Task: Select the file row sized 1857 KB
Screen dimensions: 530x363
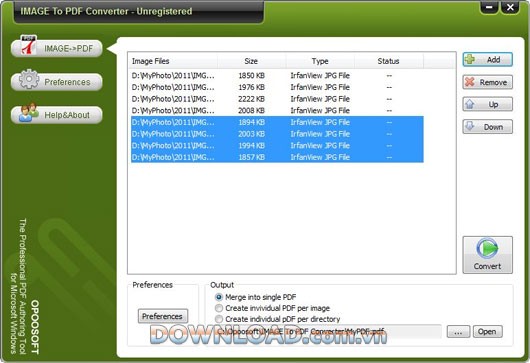Action: pos(277,157)
